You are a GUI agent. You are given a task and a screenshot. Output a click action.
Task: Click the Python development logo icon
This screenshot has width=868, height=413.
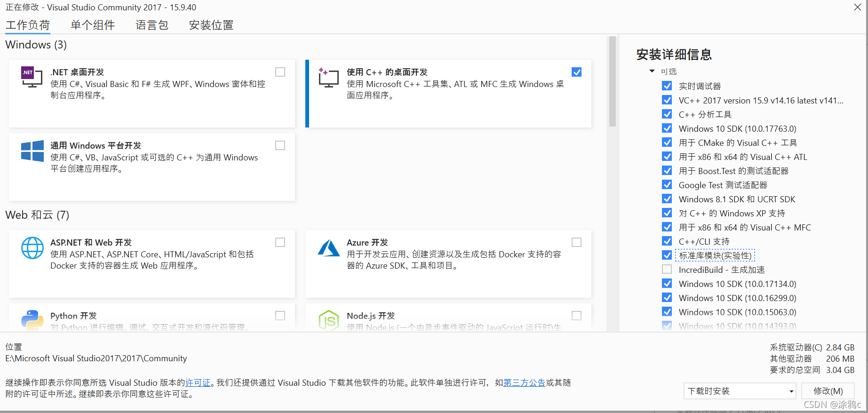[x=32, y=320]
